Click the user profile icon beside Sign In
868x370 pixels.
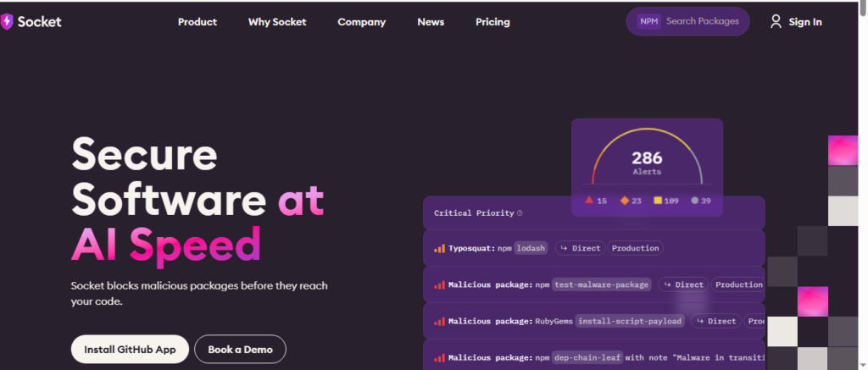click(x=776, y=21)
